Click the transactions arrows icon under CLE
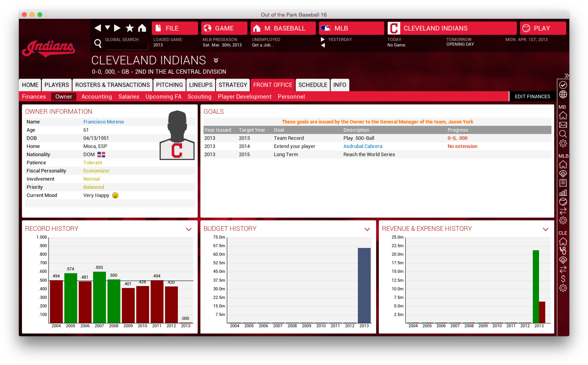Image resolution: width=588 pixels, height=365 pixels. pos(563,269)
